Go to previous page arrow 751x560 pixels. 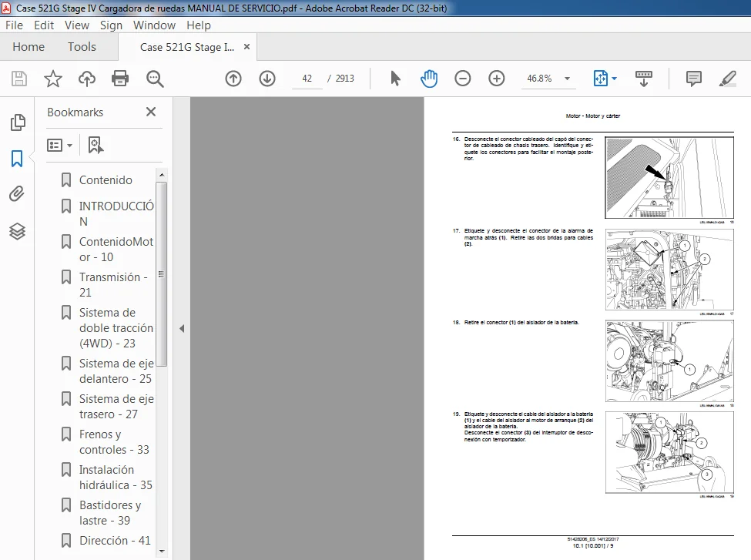tap(233, 78)
